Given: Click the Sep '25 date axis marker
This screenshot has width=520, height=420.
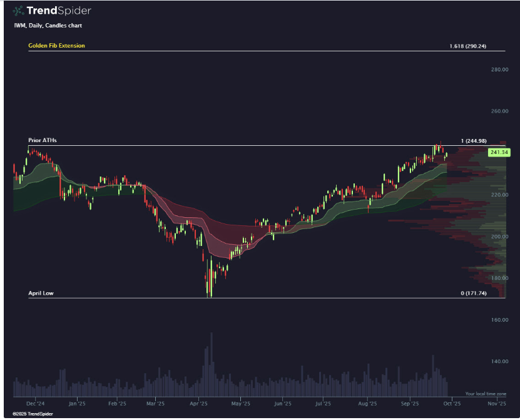Looking at the screenshot, I should (x=410, y=404).
